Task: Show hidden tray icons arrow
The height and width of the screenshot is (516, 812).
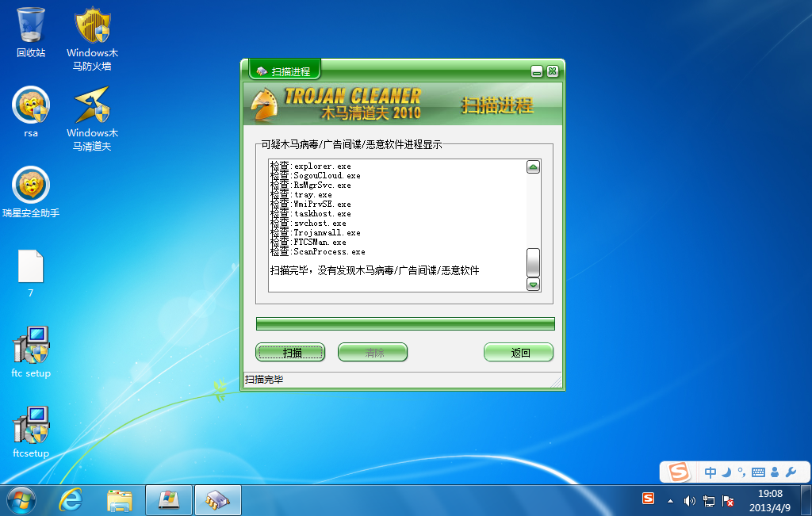Action: click(x=670, y=501)
